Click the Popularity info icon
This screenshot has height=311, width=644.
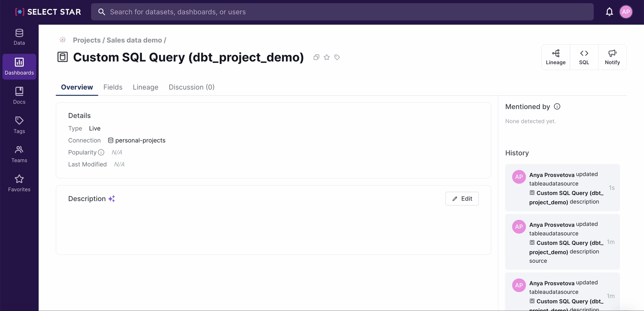(x=101, y=152)
